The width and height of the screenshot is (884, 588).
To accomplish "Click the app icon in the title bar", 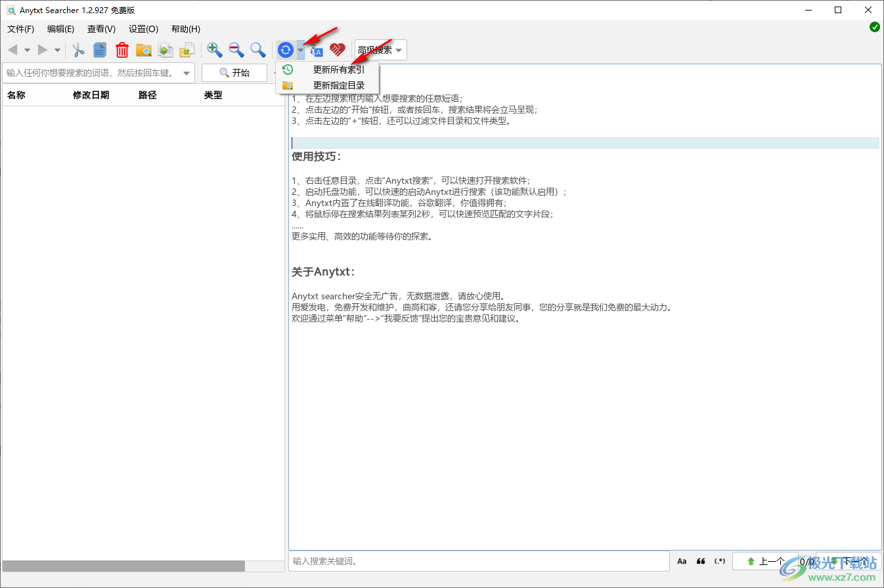I will [x=11, y=10].
